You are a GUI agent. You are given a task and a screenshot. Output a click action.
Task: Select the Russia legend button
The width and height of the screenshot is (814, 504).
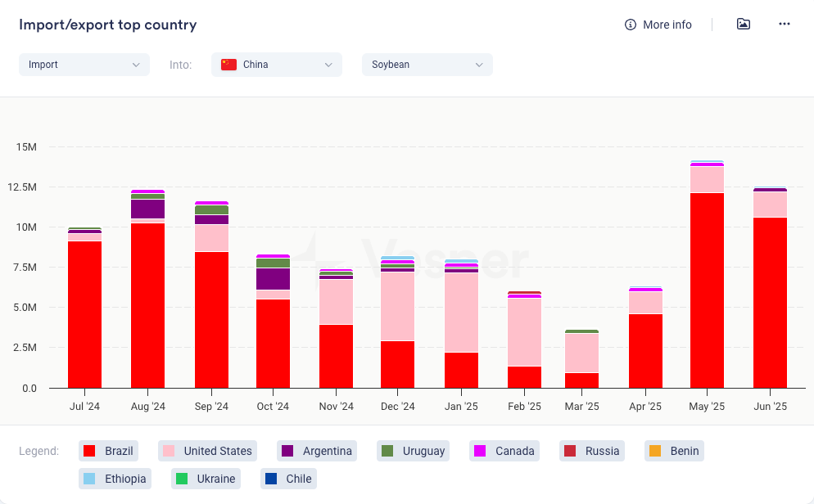point(593,451)
